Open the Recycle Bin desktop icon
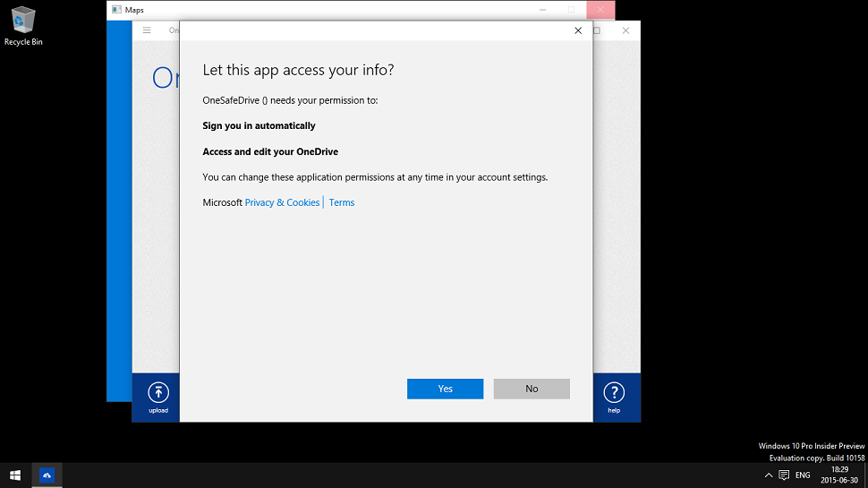 pos(23,25)
